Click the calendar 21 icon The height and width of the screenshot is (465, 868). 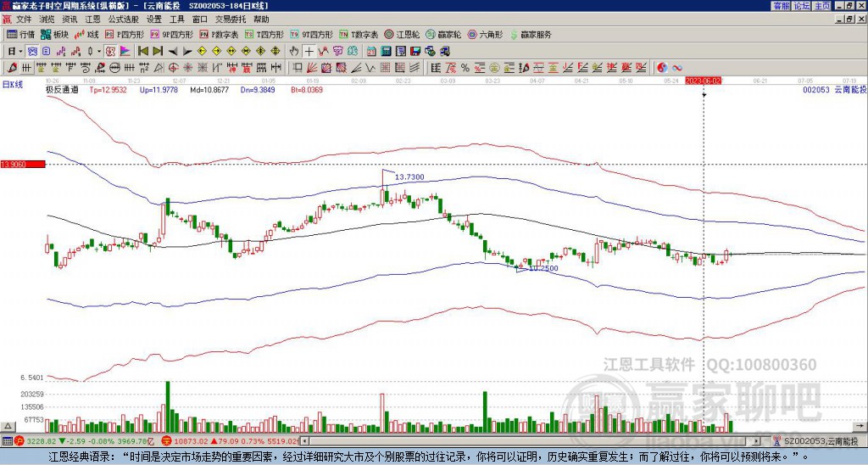tap(371, 52)
